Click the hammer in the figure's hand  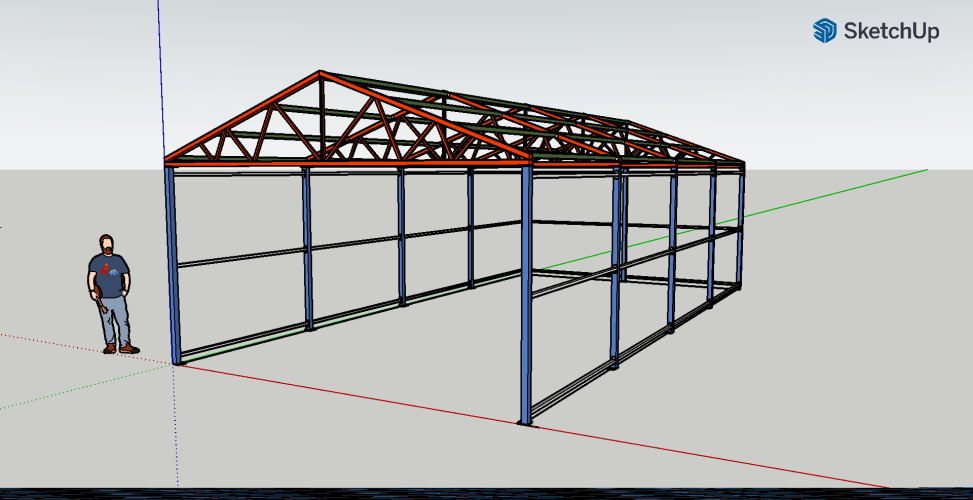[x=101, y=303]
